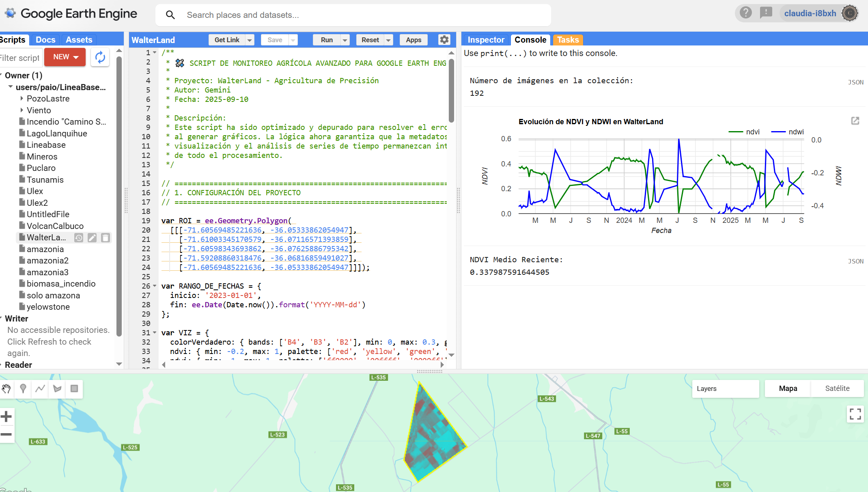868x492 pixels.
Task: Select the draw rectangle map tool
Action: coord(74,388)
